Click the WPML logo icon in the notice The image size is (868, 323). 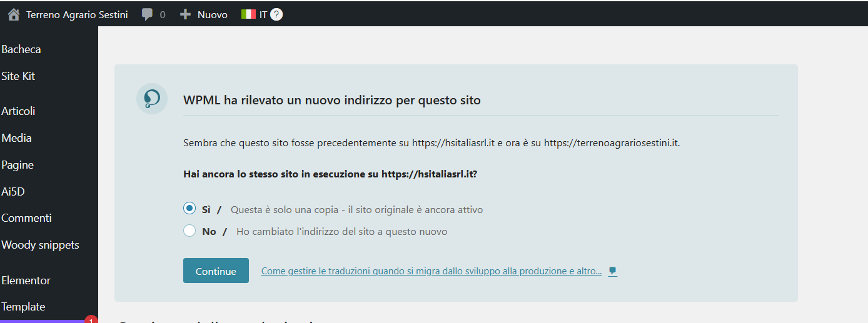[152, 99]
